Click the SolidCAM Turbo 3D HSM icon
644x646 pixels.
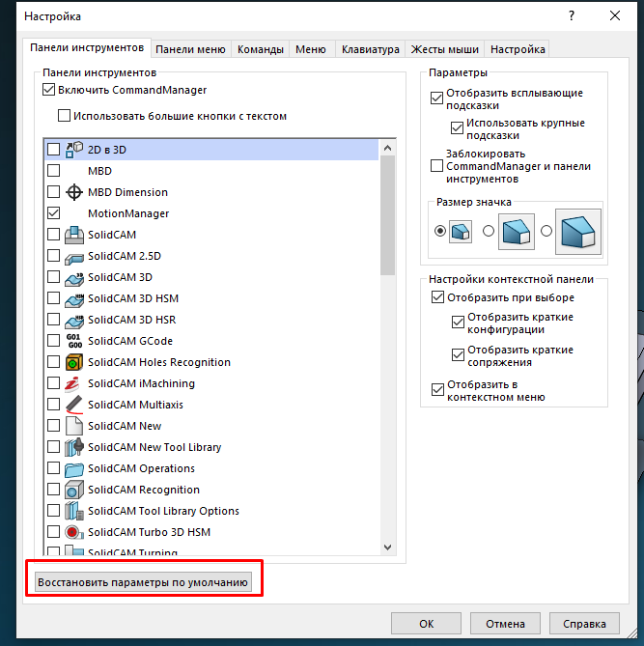(x=74, y=532)
